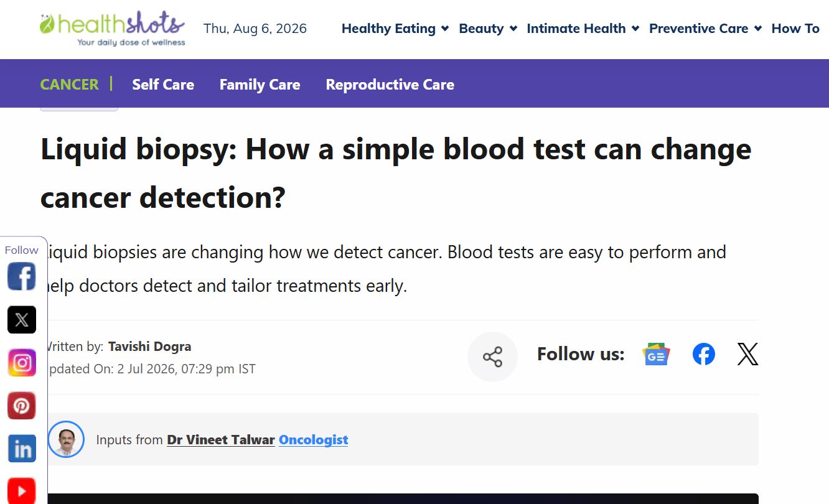Follow us on Google News icon
829x504 pixels.
(656, 355)
